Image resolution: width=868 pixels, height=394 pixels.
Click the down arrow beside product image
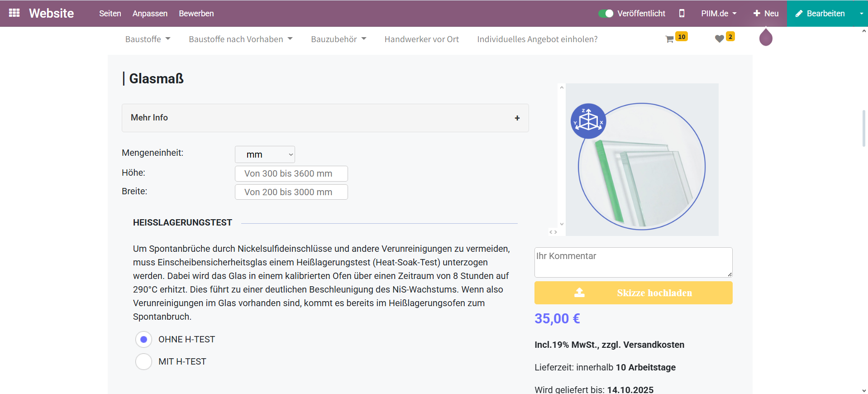(562, 224)
